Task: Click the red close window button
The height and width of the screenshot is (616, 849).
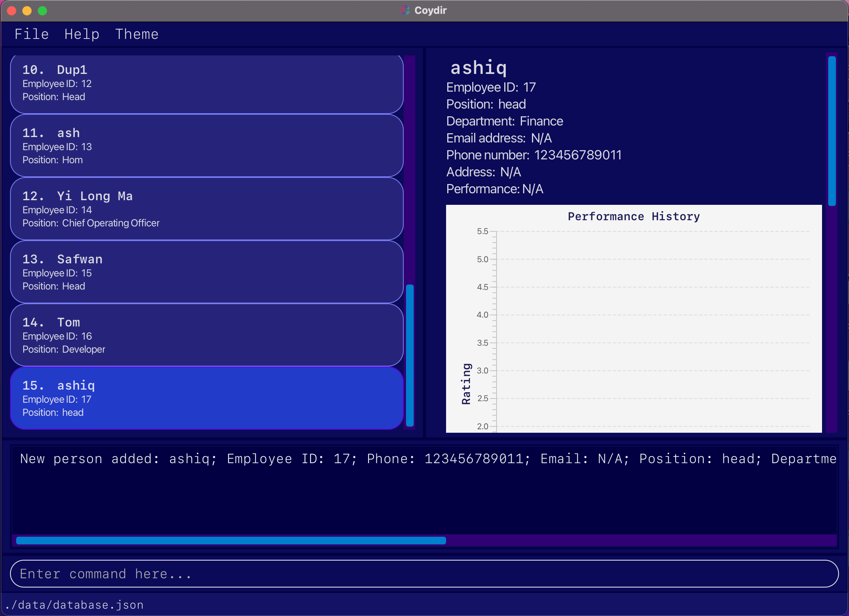Action: click(12, 11)
